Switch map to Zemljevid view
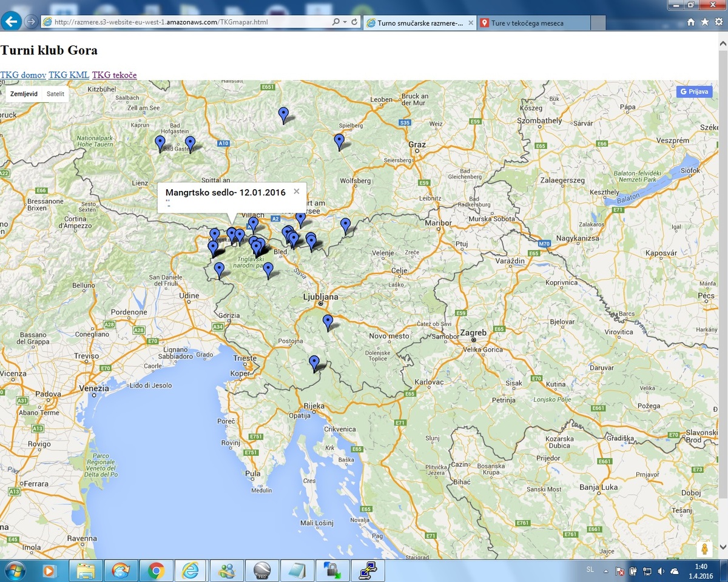The image size is (728, 582). (24, 94)
